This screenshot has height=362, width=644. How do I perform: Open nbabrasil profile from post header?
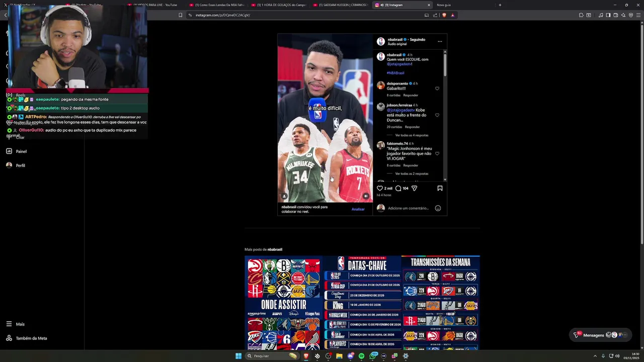pos(395,39)
